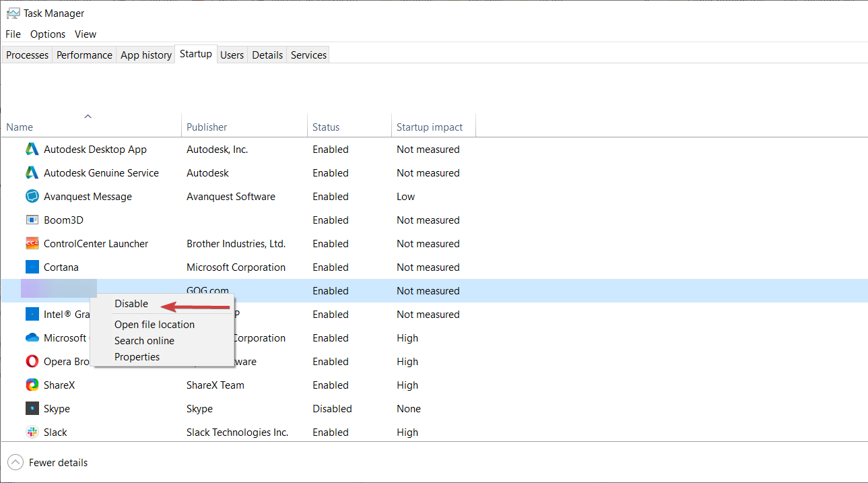Open the Options menu
The height and width of the screenshot is (483, 868).
[x=48, y=34]
